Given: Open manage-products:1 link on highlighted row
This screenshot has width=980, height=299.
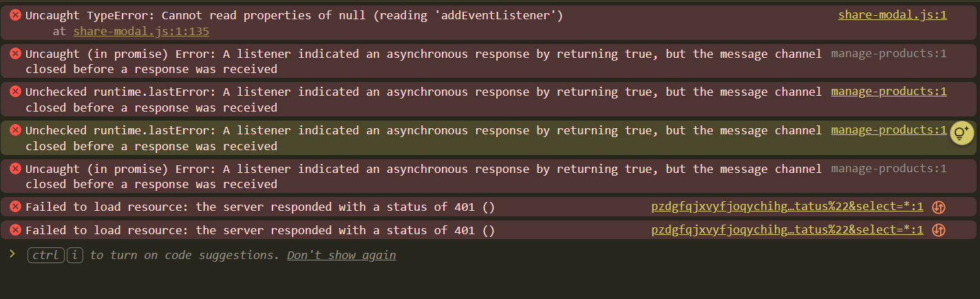Looking at the screenshot, I should [888, 130].
